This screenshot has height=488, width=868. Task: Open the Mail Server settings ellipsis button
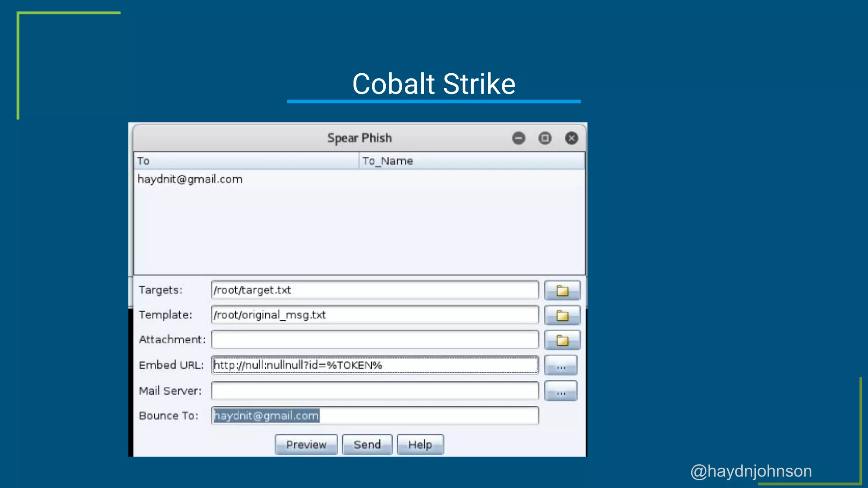pyautogui.click(x=561, y=391)
